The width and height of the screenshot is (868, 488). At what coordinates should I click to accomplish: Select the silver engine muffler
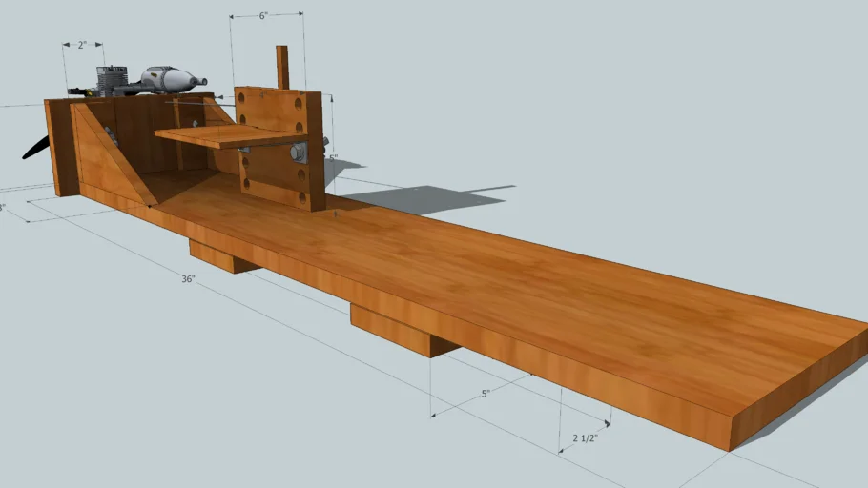[172, 77]
